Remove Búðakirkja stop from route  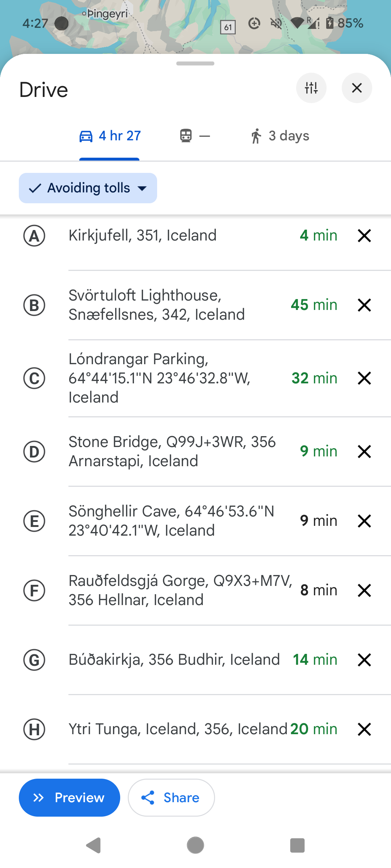coord(364,660)
